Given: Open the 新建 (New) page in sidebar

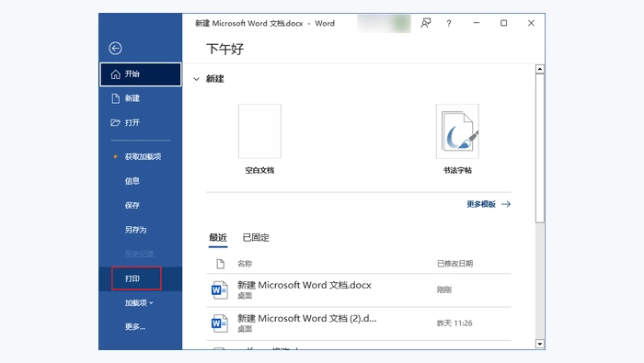Looking at the screenshot, I should (x=141, y=98).
